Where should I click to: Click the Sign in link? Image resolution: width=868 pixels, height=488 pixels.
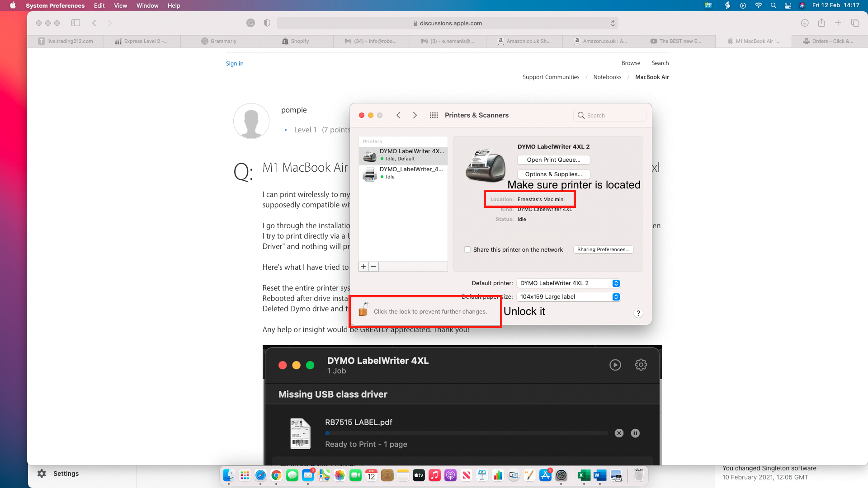(x=235, y=63)
